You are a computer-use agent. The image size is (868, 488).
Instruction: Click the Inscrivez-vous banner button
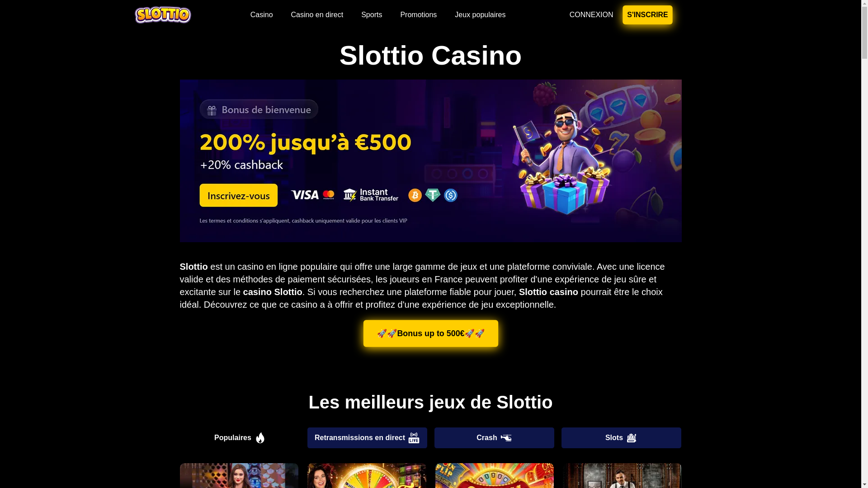coord(239,195)
